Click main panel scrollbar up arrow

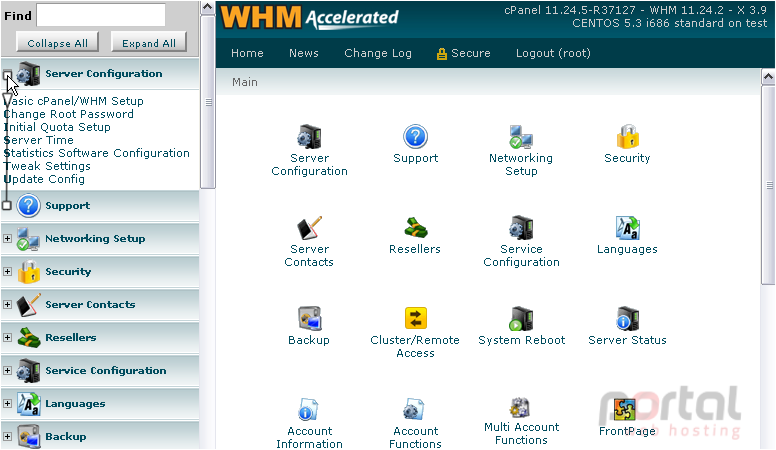[768, 76]
